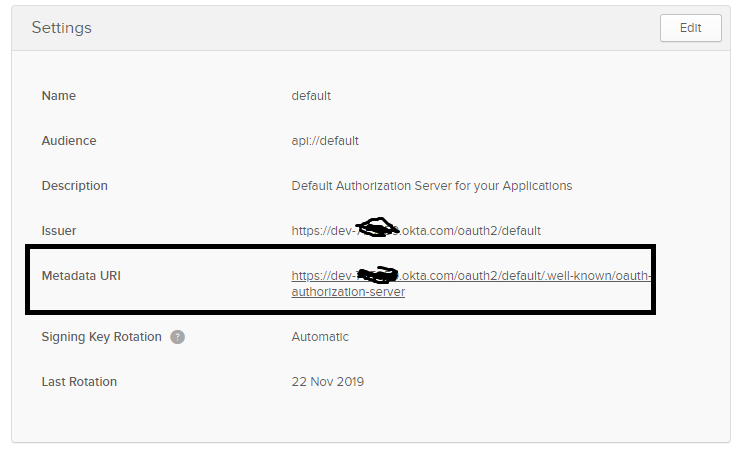Select the Last Rotation field label
Image resolution: width=749 pixels, height=462 pixels.
(x=79, y=382)
